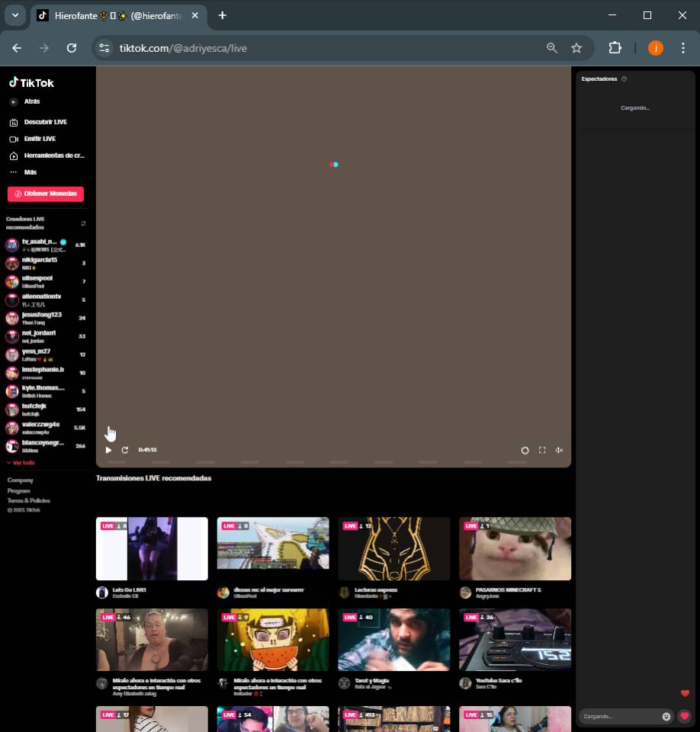Enter fullscreen mode on the video player

(x=542, y=450)
